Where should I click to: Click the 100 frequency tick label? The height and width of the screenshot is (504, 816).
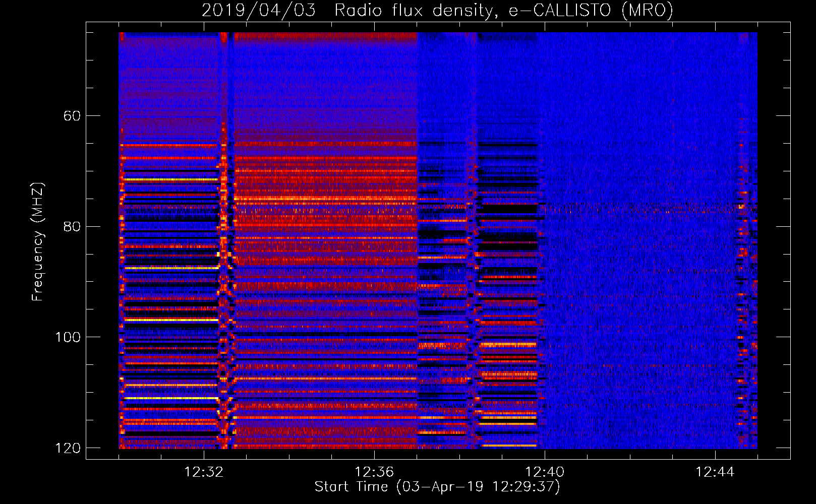68,337
